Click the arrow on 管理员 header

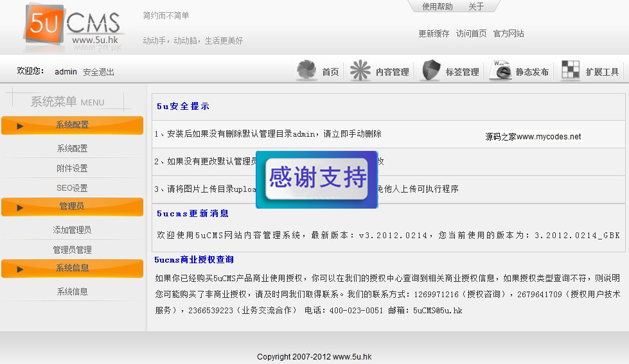pos(20,207)
